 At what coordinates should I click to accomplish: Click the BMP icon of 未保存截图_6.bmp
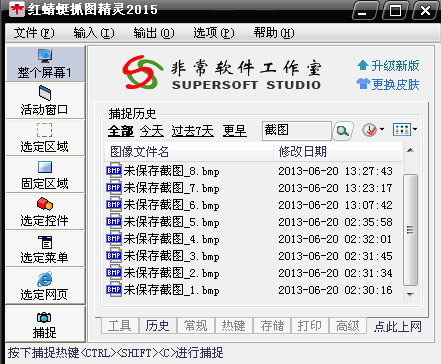point(114,204)
